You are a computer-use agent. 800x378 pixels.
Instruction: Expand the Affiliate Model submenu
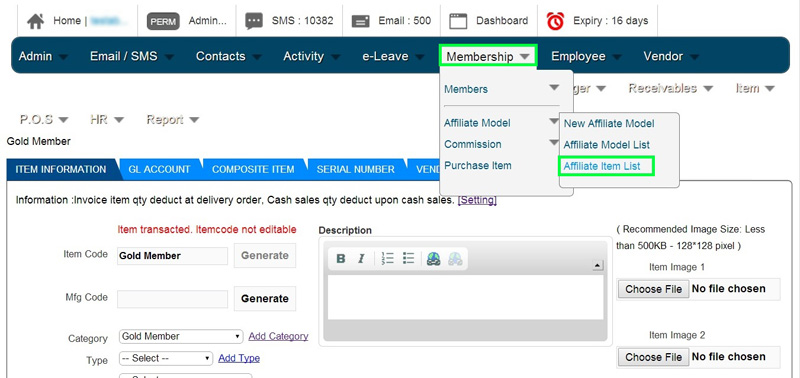[502, 123]
